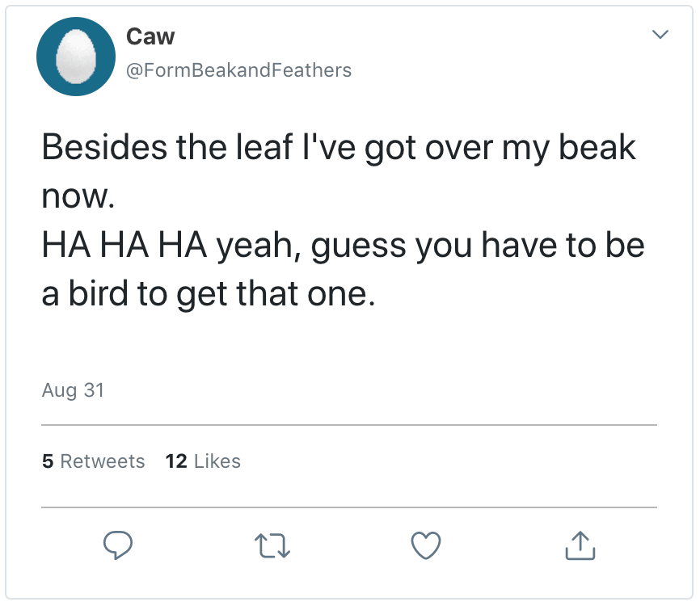Open the @FormBeakandFeathers handle link
Viewport: 700px width, 606px height.
[x=238, y=70]
